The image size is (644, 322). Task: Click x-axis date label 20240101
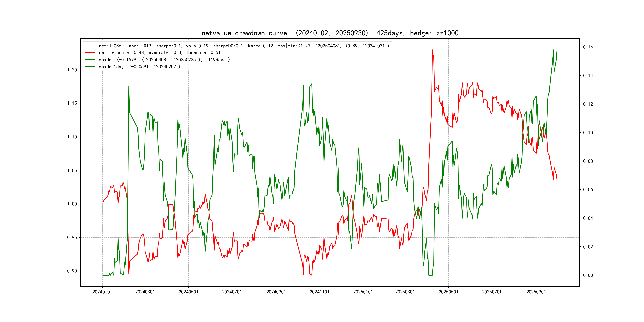point(102,292)
